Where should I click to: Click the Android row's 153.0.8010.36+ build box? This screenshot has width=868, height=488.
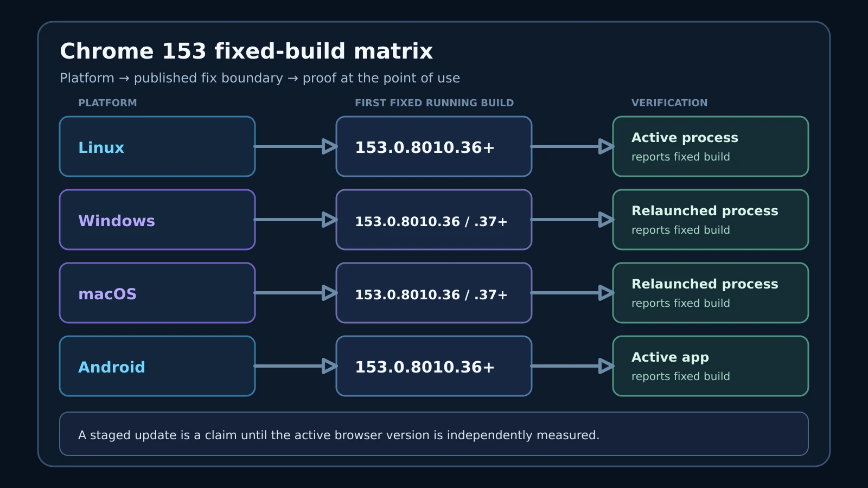pyautogui.click(x=434, y=366)
